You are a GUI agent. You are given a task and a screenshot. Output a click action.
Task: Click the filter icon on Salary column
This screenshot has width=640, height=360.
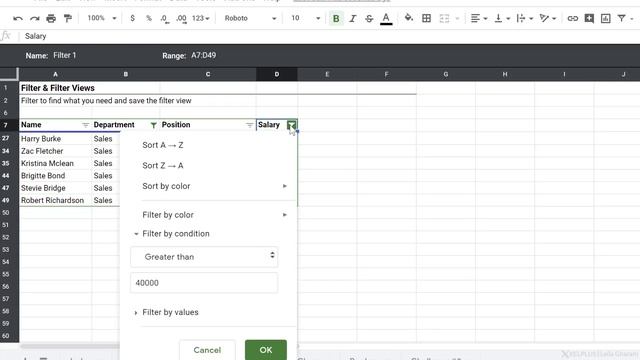tap(291, 125)
